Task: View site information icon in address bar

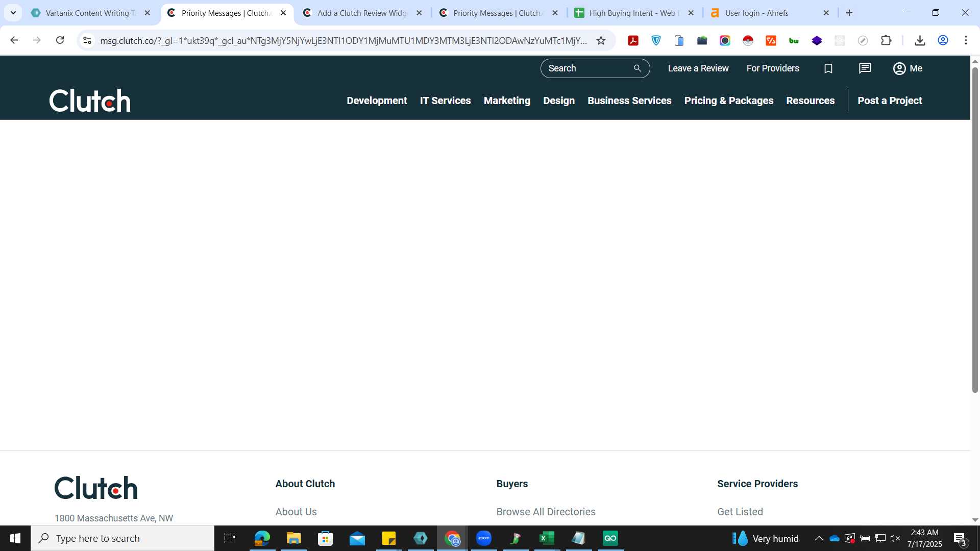Action: pyautogui.click(x=87, y=40)
